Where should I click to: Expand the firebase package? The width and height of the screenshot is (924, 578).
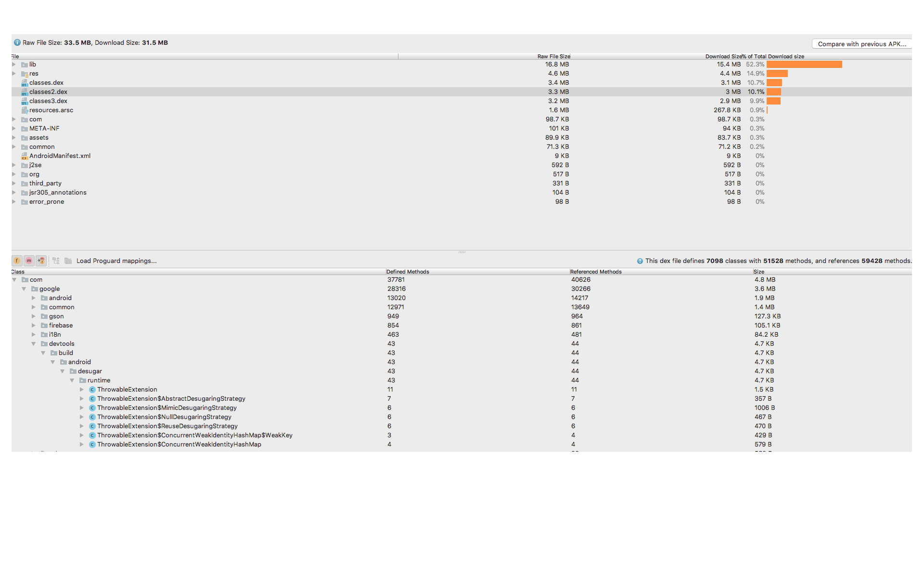click(x=34, y=326)
